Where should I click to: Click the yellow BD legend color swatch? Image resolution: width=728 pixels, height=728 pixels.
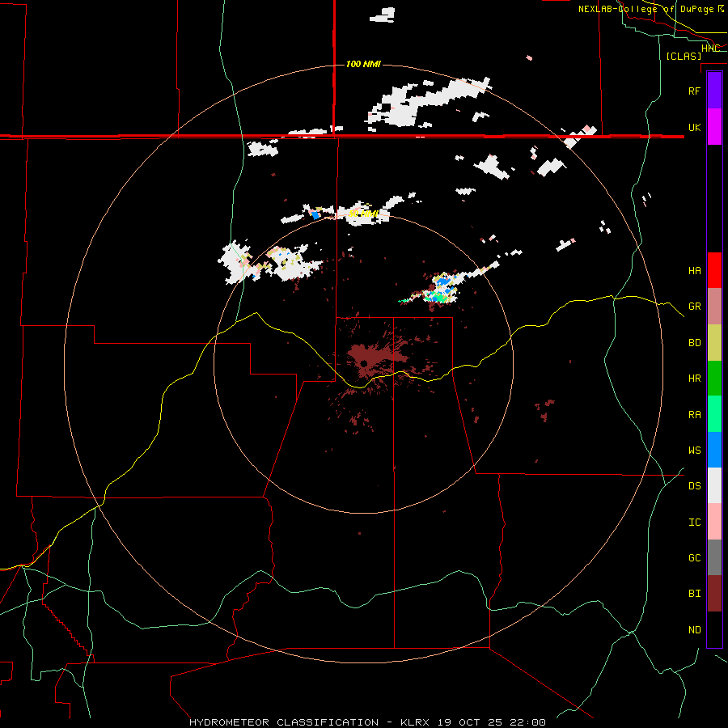tap(714, 342)
